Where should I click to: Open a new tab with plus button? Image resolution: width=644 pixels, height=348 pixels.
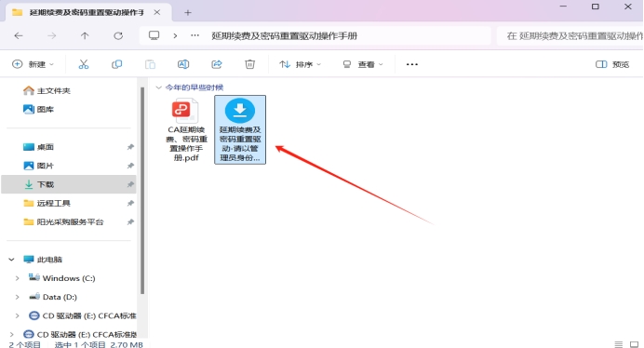click(x=188, y=13)
